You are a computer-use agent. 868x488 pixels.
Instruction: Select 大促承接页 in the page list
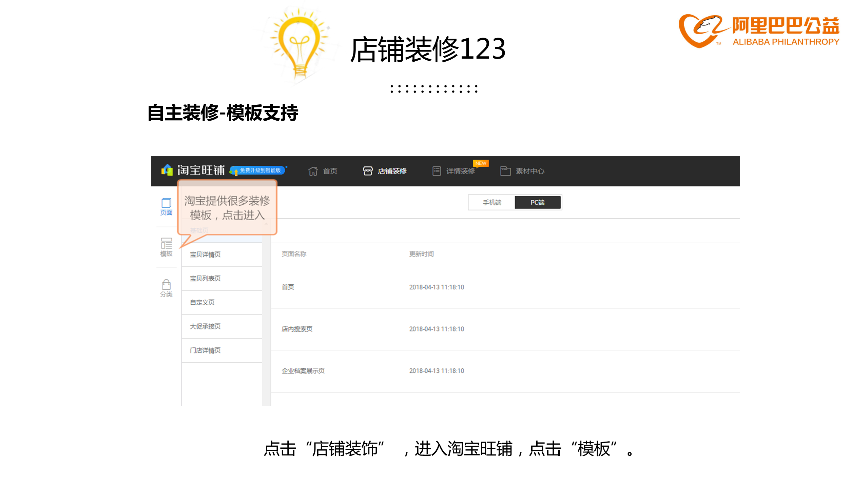pos(222,327)
